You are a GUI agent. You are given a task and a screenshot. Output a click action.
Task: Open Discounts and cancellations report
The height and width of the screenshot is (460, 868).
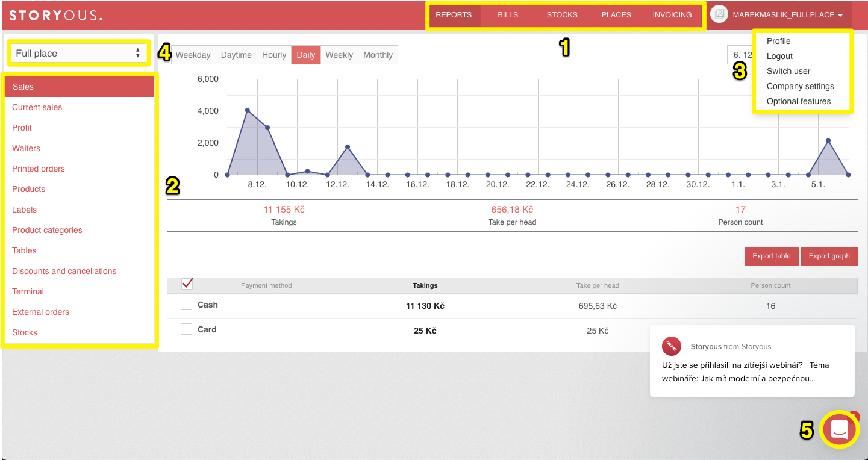point(64,271)
